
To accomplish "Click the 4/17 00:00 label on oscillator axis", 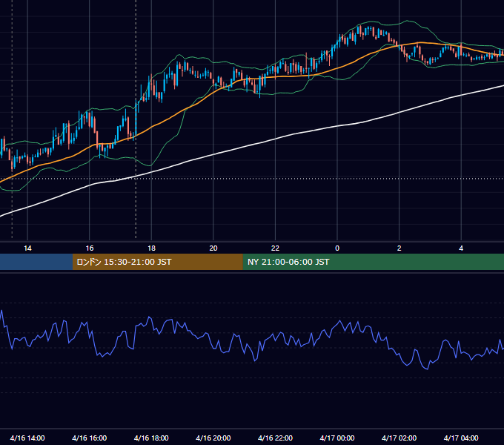I will click(x=337, y=438).
